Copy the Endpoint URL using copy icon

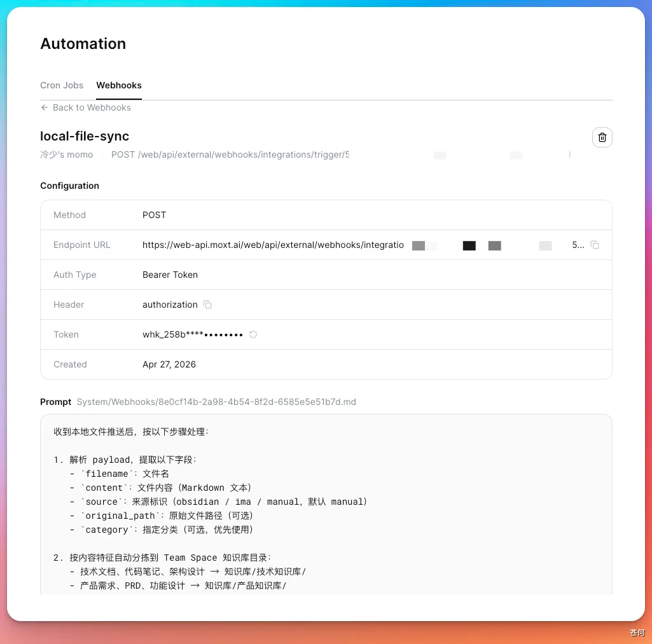[x=595, y=245]
